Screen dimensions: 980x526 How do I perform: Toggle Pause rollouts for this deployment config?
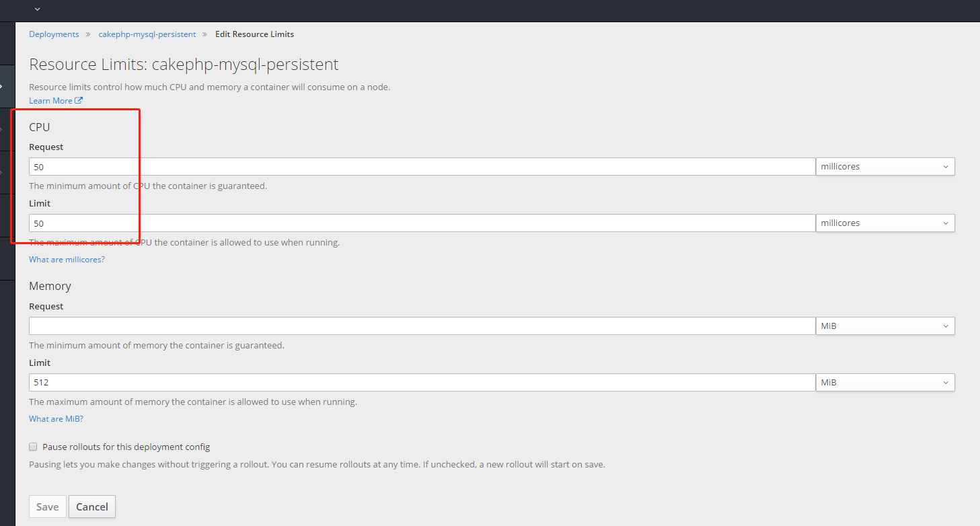[x=33, y=447]
